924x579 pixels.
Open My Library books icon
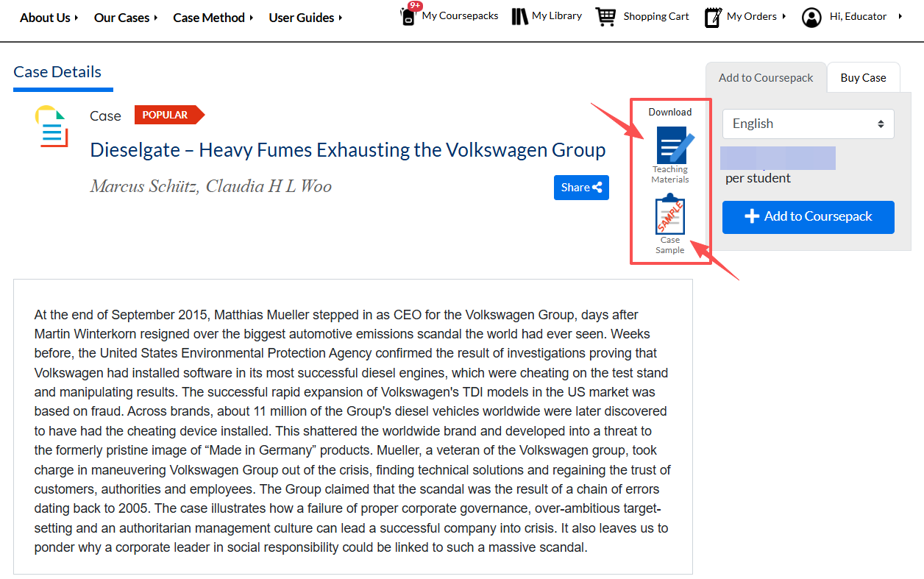pyautogui.click(x=519, y=16)
